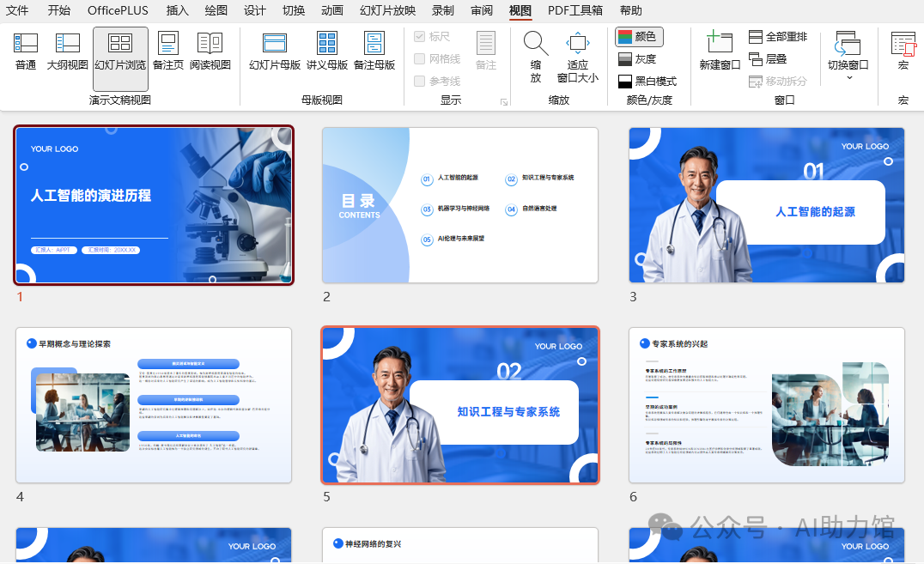Open 幻灯片母版 slide master
This screenshot has width=924, height=564.
(x=275, y=52)
